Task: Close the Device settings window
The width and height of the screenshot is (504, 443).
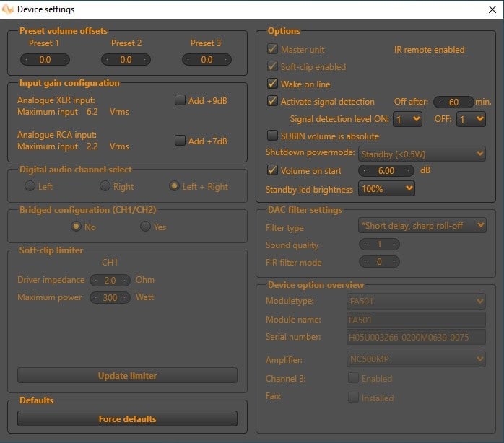Action: point(491,9)
